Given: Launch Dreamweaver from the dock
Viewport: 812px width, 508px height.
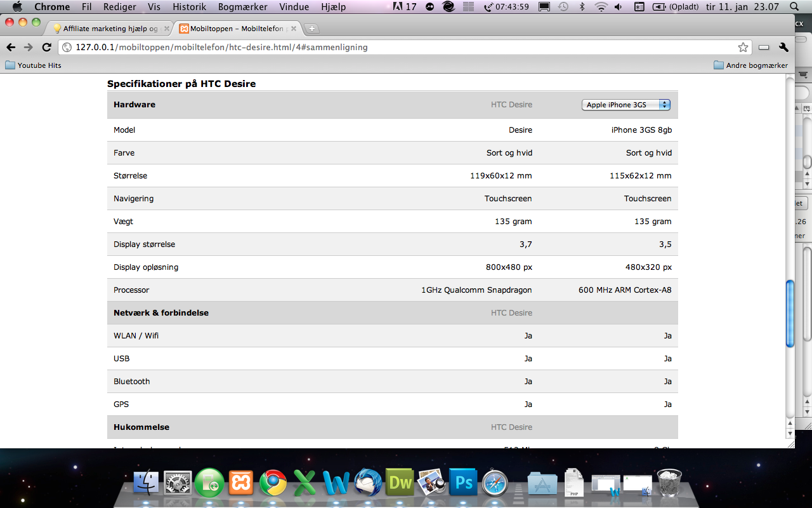Looking at the screenshot, I should [400, 483].
